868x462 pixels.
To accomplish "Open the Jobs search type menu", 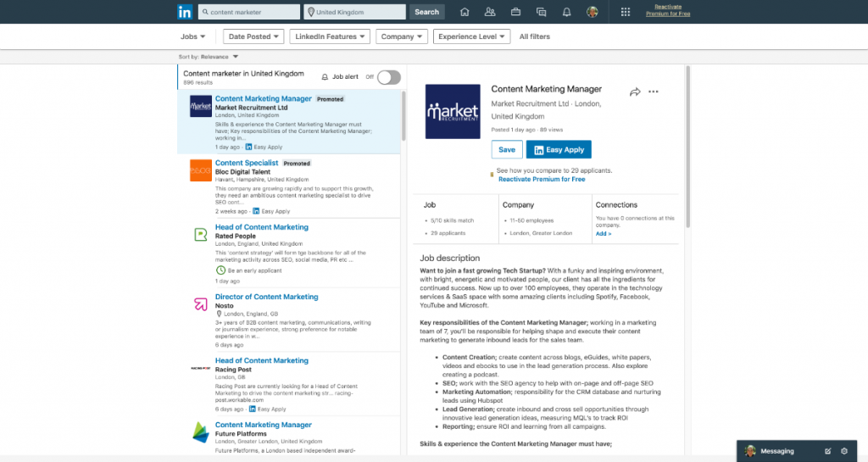I will pos(192,36).
